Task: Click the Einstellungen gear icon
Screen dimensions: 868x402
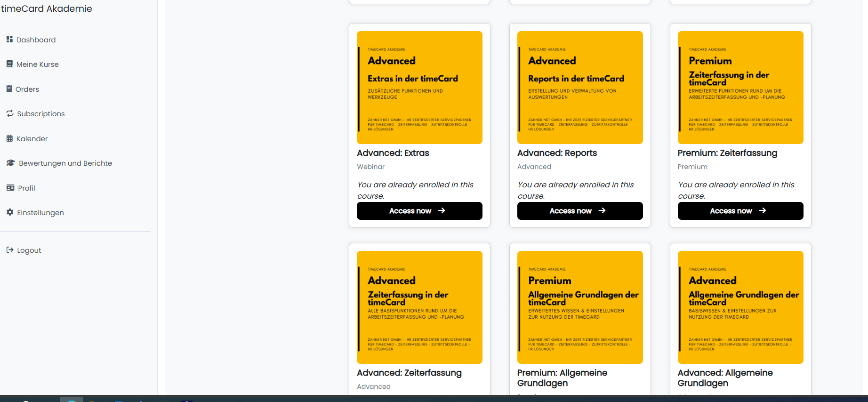Action: (10, 212)
